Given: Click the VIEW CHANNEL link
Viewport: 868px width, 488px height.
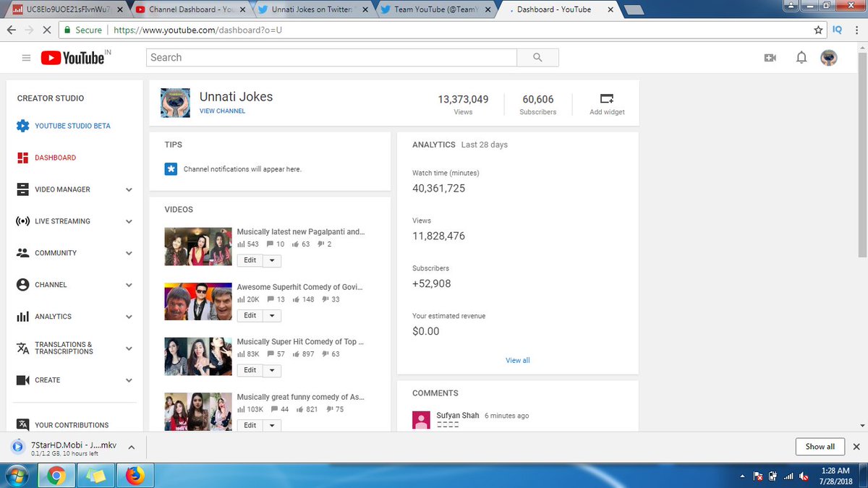Looking at the screenshot, I should (222, 111).
